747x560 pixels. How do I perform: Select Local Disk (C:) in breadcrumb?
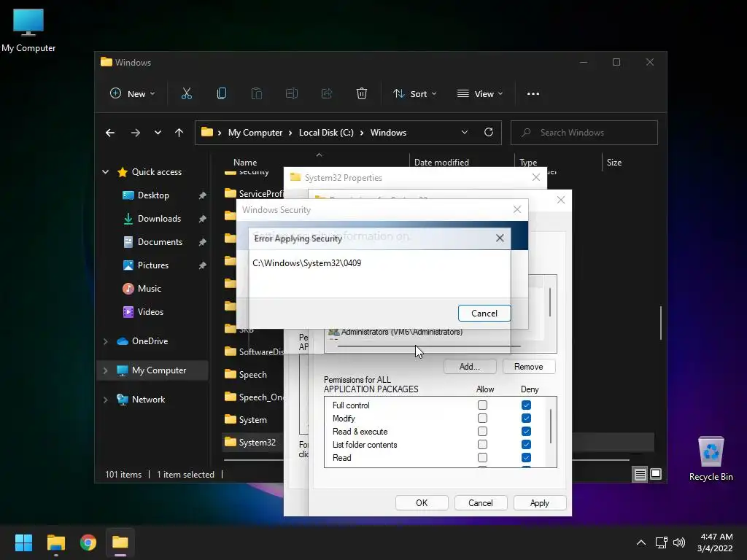326,133
